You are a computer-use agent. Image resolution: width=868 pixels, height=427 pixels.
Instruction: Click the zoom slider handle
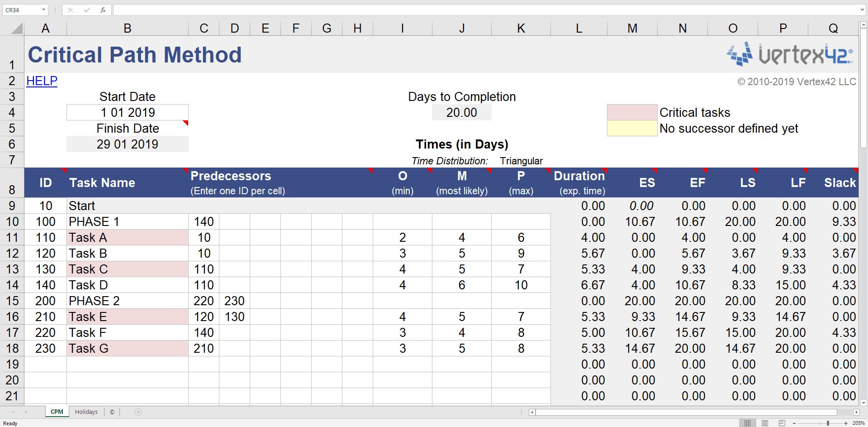tap(828, 423)
